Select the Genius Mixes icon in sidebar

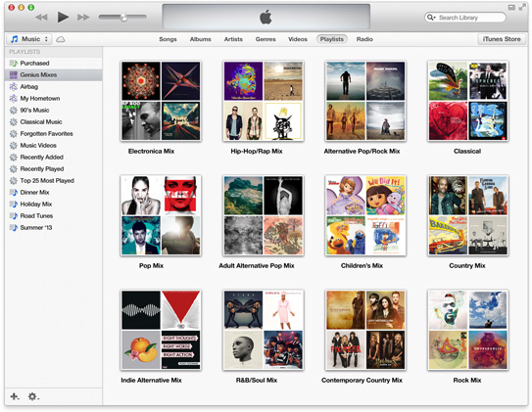tap(14, 75)
